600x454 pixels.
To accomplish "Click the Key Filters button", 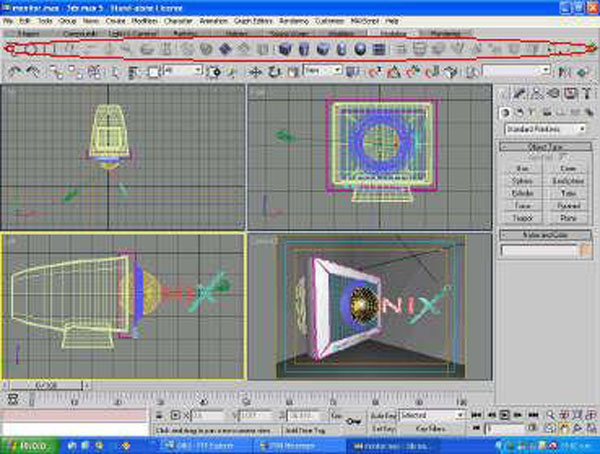I will 431,429.
